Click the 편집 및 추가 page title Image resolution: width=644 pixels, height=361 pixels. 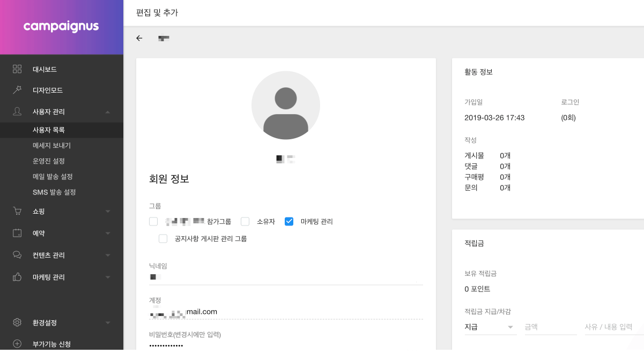pyautogui.click(x=157, y=13)
